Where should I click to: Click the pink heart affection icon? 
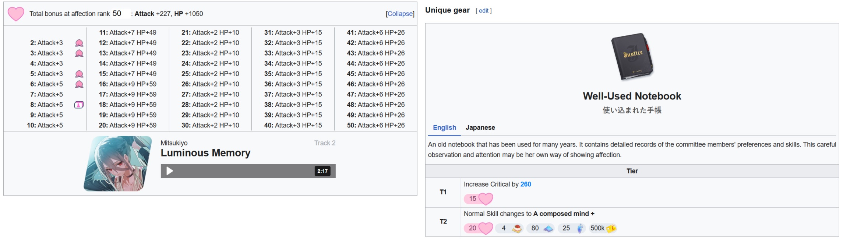click(16, 14)
